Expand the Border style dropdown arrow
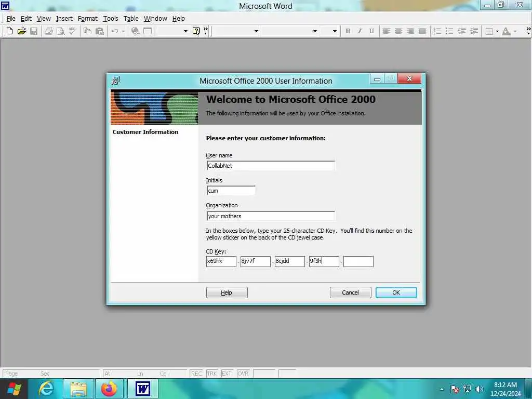 pos(497,31)
